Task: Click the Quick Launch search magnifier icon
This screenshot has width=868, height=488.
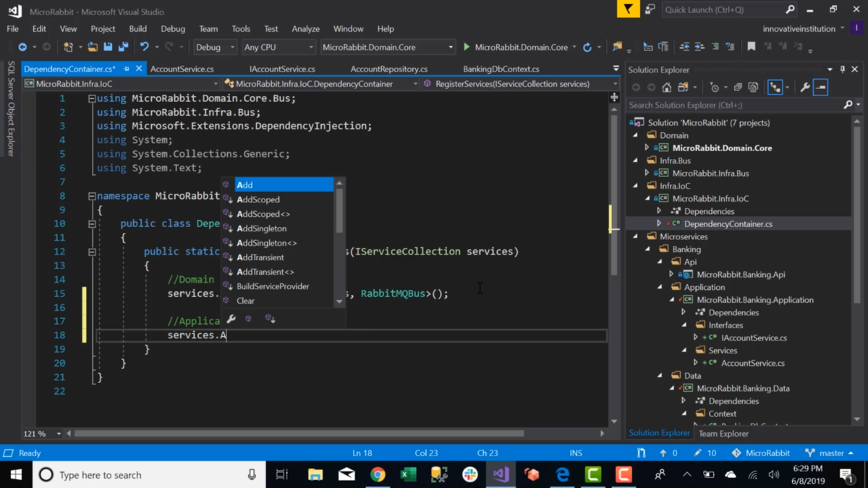Action: click(x=790, y=9)
